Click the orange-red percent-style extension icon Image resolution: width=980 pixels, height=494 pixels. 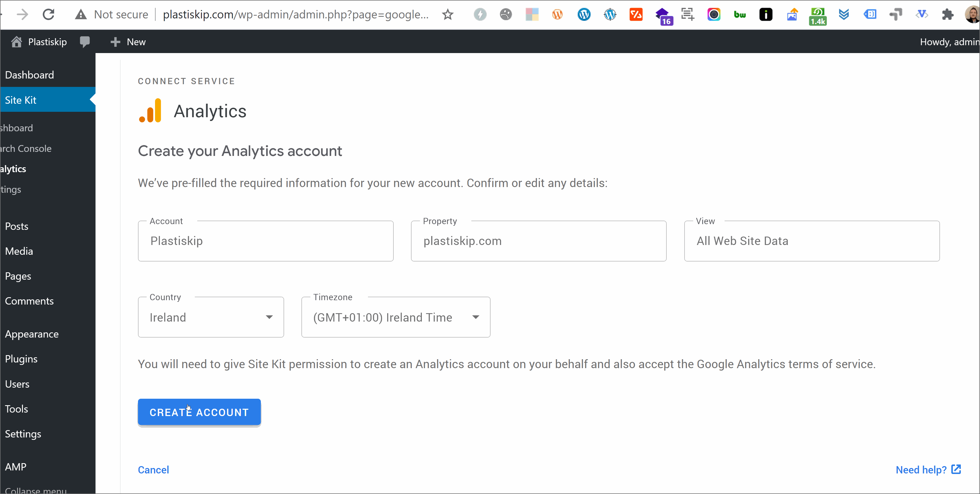coord(636,14)
